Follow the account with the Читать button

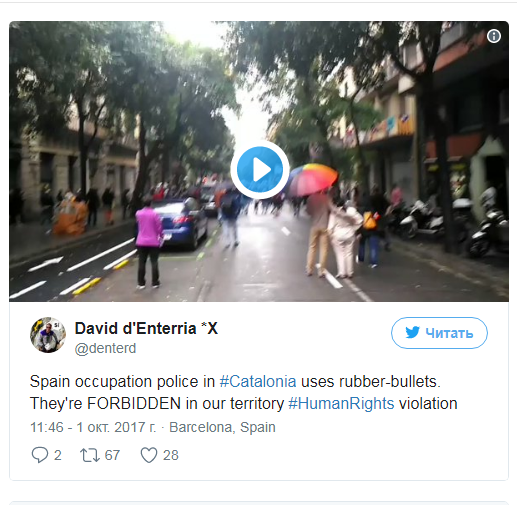pos(439,333)
